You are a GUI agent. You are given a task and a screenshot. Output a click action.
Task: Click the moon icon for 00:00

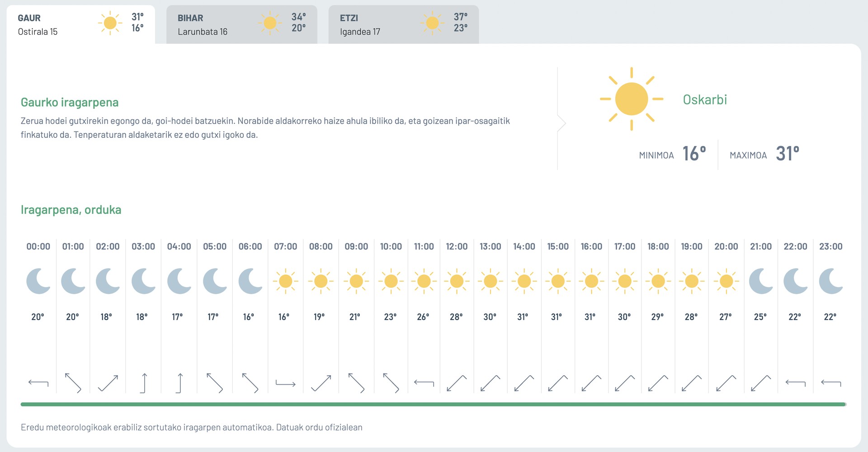[38, 281]
